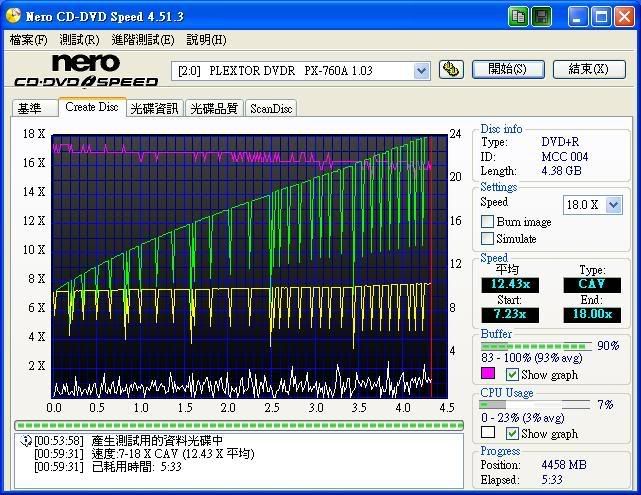641x495 pixels.
Task: Open the 測試(R) menu
Action: point(79,40)
